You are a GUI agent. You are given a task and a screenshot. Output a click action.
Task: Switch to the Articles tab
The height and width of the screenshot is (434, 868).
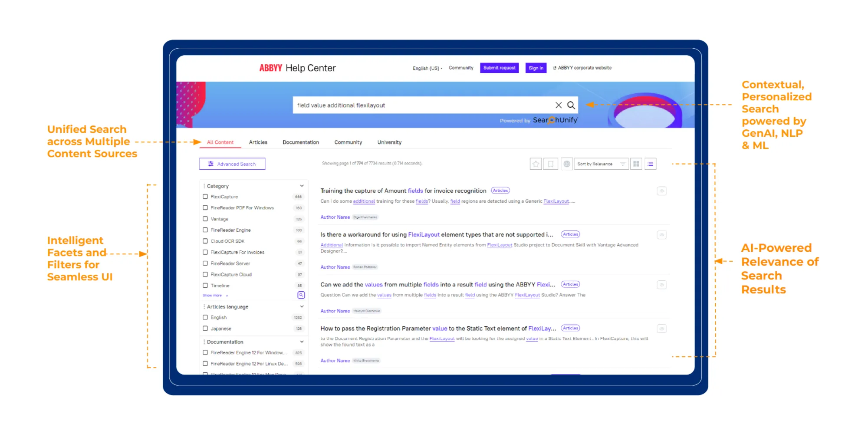click(258, 142)
